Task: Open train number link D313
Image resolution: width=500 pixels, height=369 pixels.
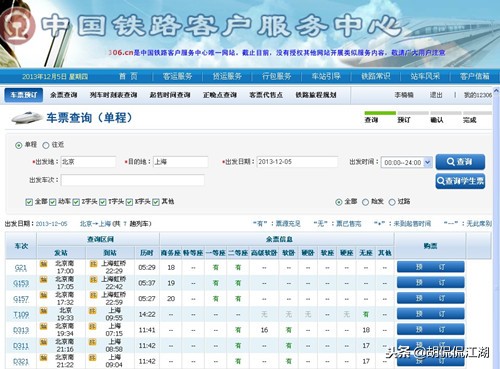Action: pos(21,330)
